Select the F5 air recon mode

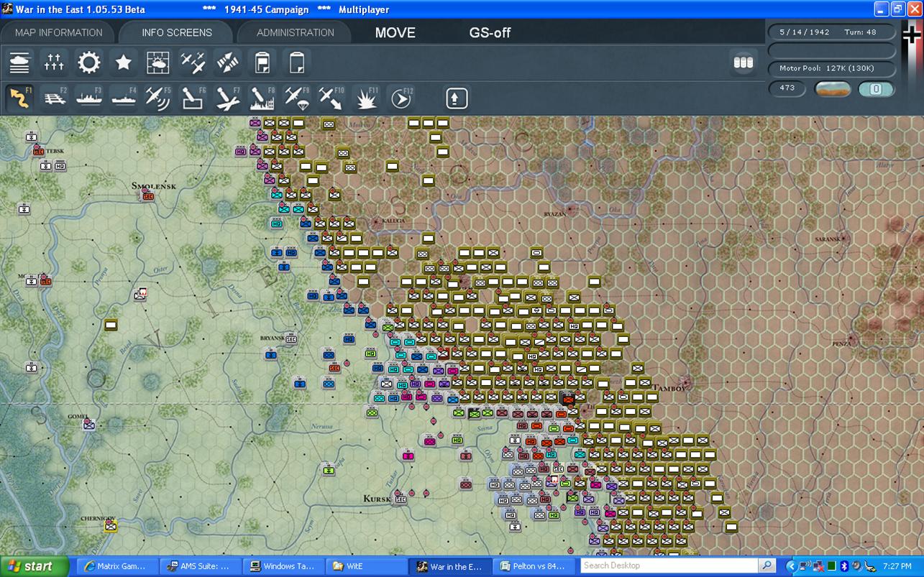coord(158,97)
